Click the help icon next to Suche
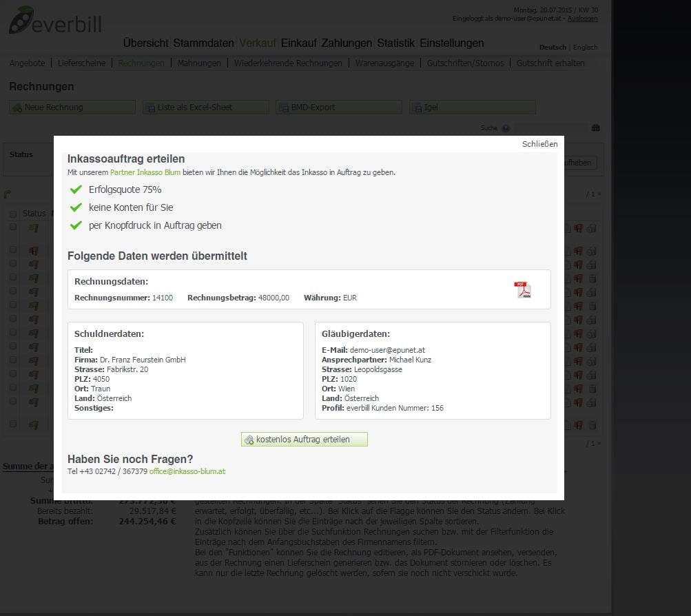The height and width of the screenshot is (616, 691). tap(506, 128)
